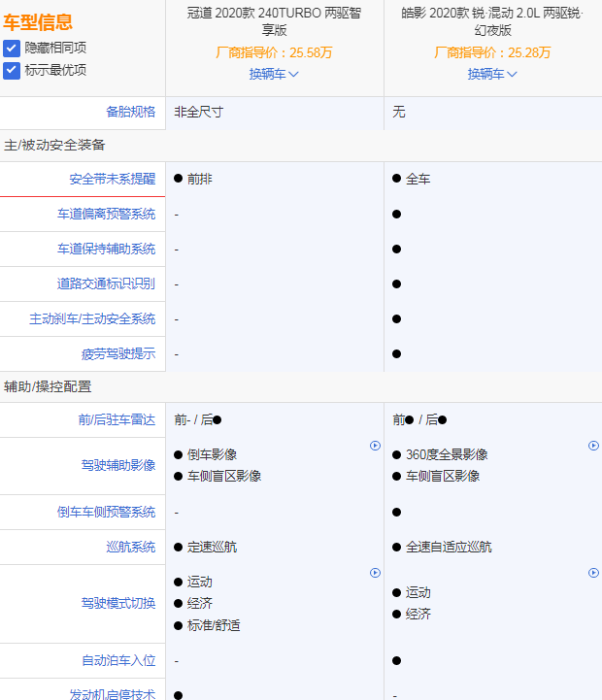
Task: Open the 冠道 2020款 240TURBO model link
Action: click(274, 22)
